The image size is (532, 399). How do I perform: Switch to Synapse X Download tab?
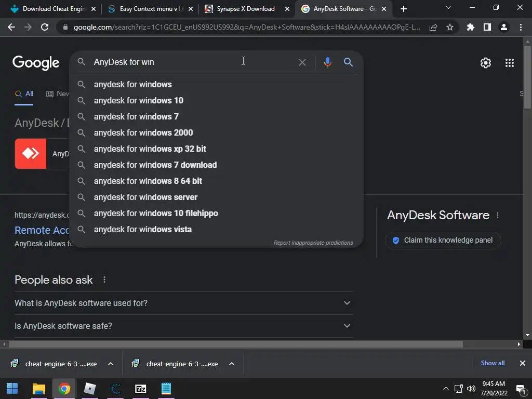[244, 9]
